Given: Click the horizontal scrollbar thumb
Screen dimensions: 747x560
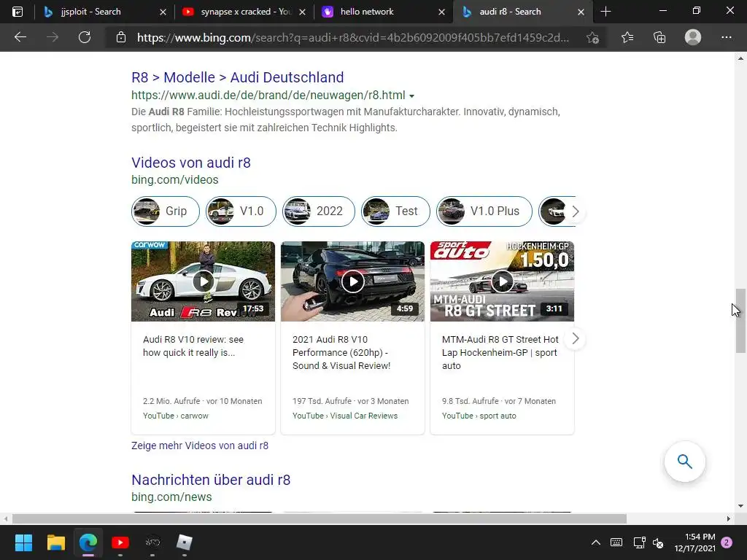Looking at the screenshot, I should tap(320, 518).
